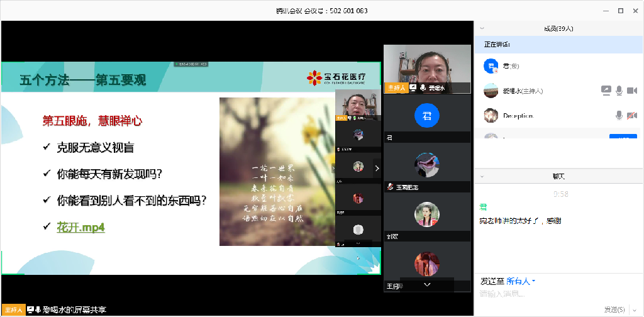Click 爱喝水的屏幕共享 label at the bottom
This screenshot has height=317, width=644.
[x=74, y=309]
